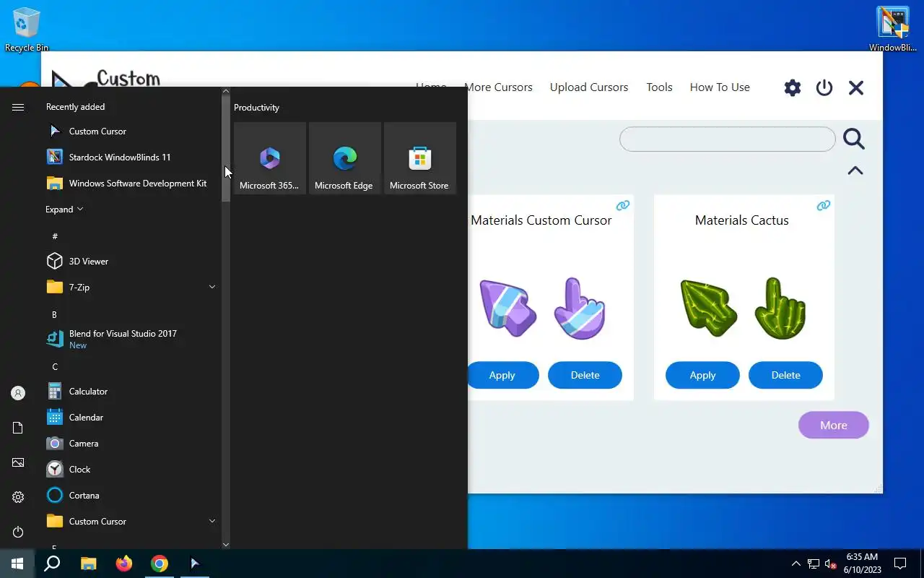Open More Cursors menu item
The width and height of the screenshot is (924, 578).
(499, 87)
